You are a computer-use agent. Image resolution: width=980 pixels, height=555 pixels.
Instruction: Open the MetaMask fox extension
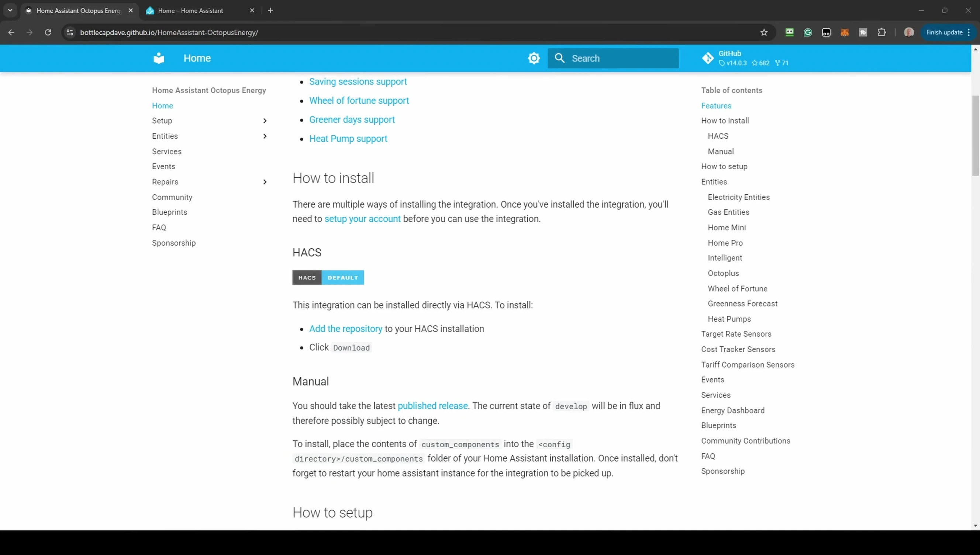point(844,32)
